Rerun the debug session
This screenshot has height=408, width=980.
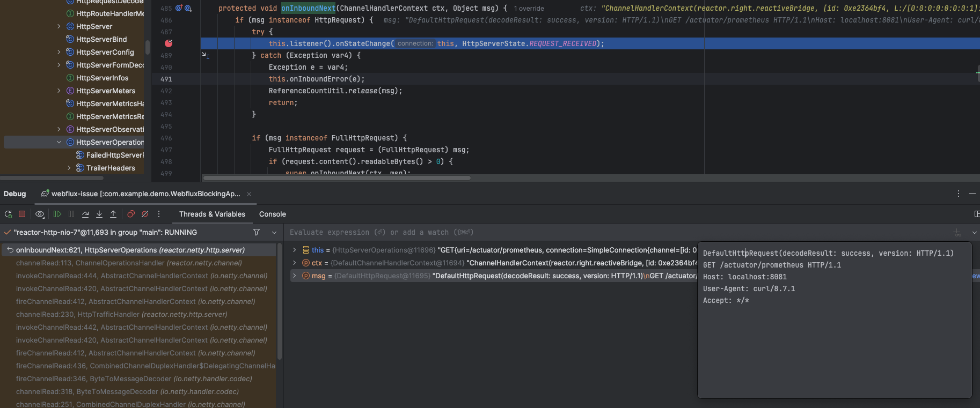click(8, 214)
